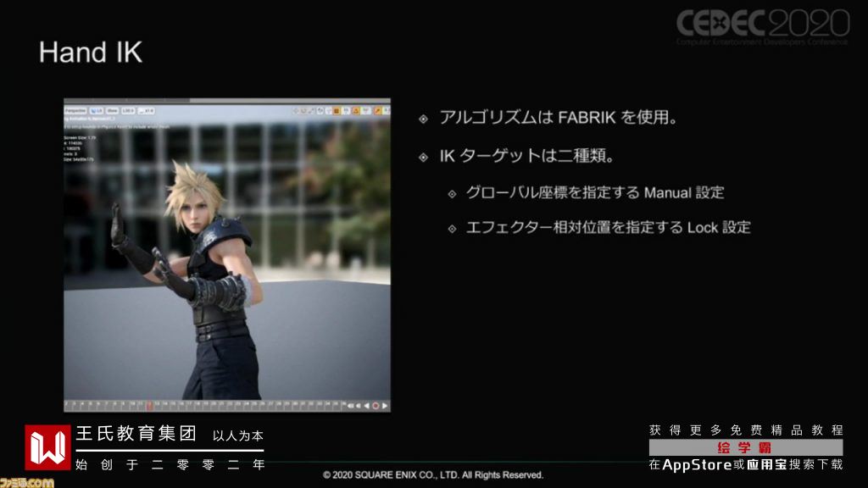Select the Translate gizmo tool in viewport

pyautogui.click(x=296, y=111)
